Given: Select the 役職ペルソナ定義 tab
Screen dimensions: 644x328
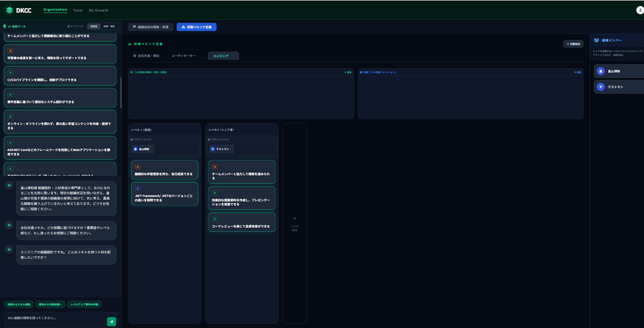Looking at the screenshot, I should 197,27.
